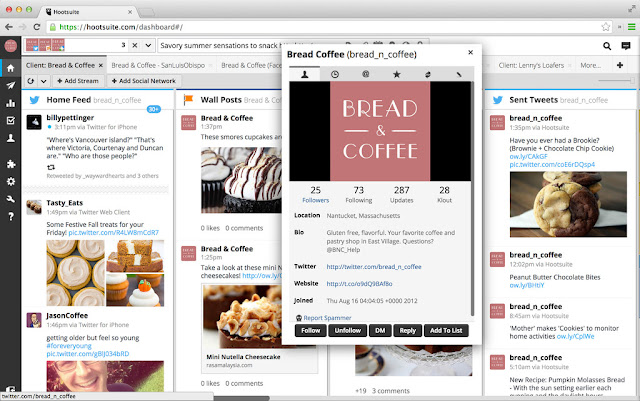Select the favorites star tab in popup

pos(396,74)
